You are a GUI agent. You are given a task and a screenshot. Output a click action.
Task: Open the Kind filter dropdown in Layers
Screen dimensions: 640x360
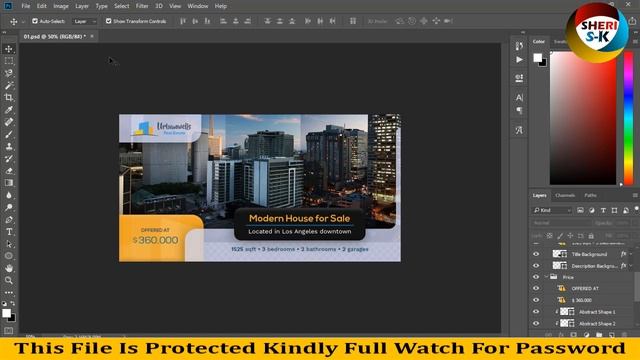click(x=552, y=210)
